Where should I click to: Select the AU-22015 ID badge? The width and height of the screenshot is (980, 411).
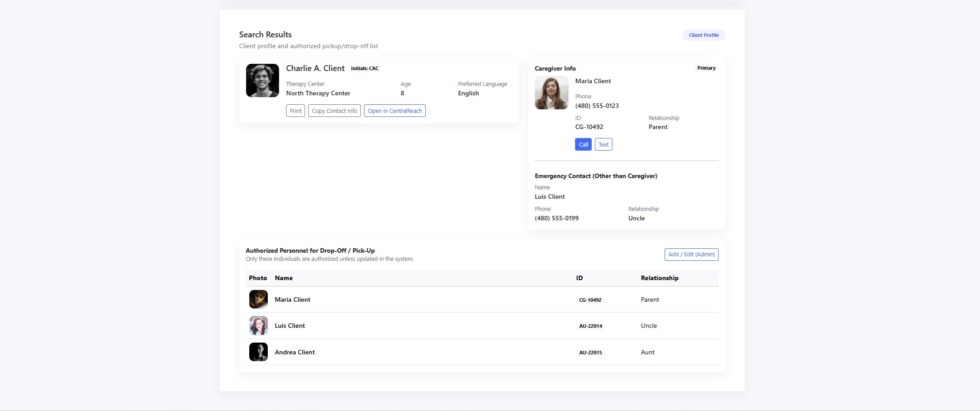click(590, 353)
